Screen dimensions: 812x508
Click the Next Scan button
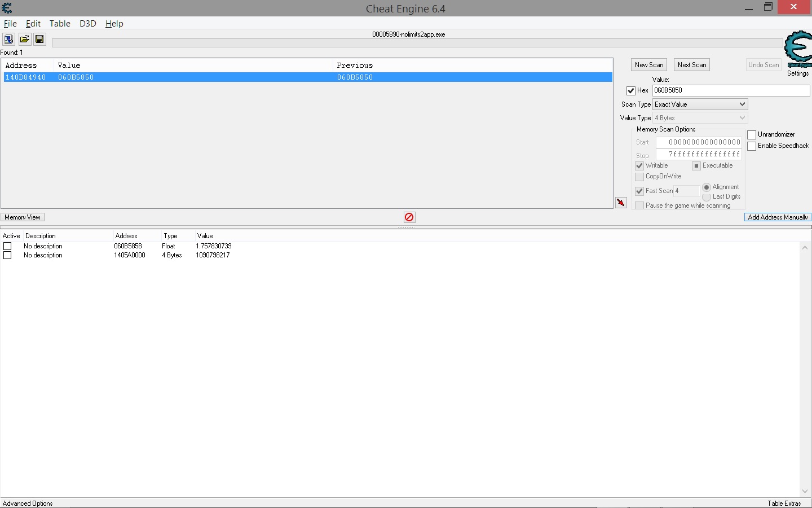692,65
